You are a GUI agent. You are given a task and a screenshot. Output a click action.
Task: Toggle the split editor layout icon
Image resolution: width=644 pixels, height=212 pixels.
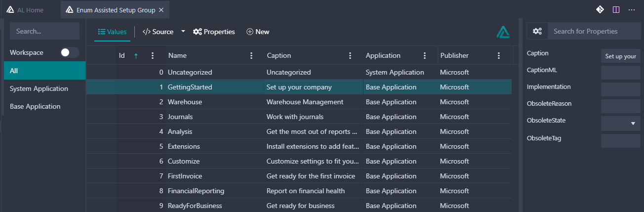[616, 9]
